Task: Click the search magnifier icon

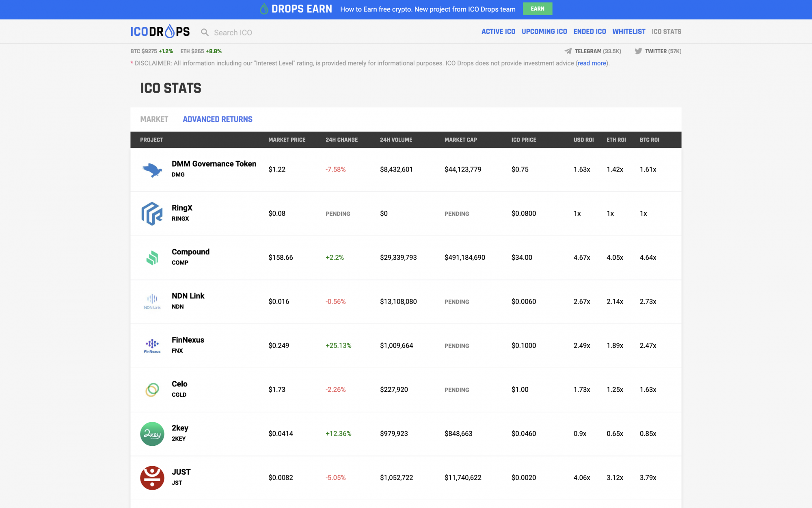Action: pyautogui.click(x=205, y=32)
